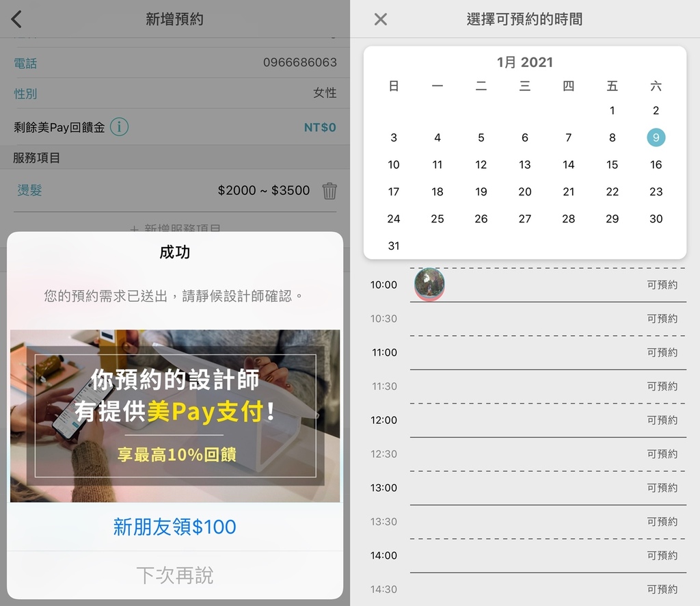700x606 pixels.
Task: Select date 22 in the calendar
Action: [612, 192]
